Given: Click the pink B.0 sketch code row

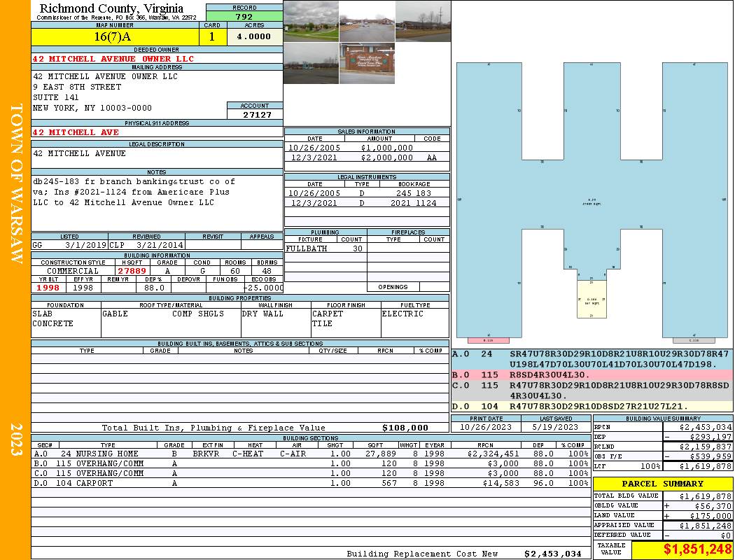Looking at the screenshot, I should coord(591,375).
